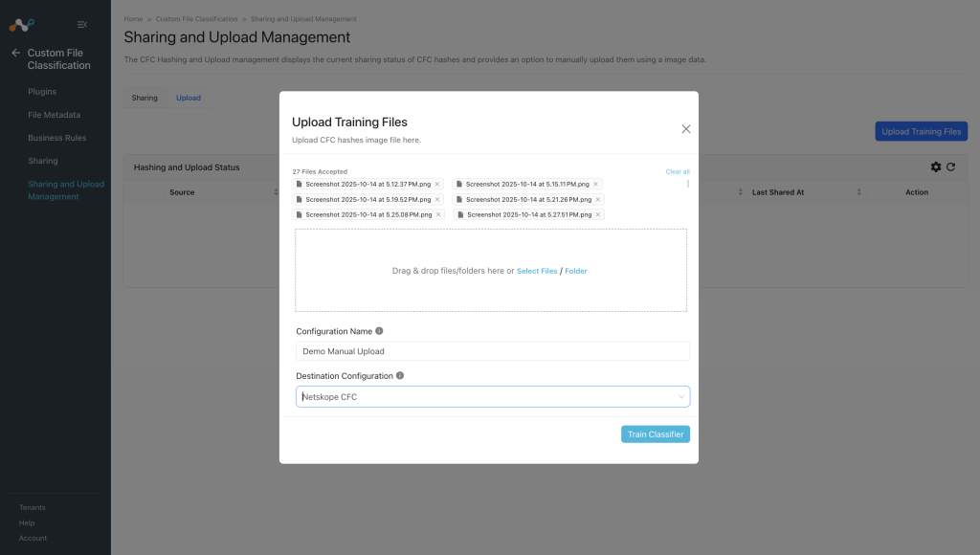Remove Screenshot 5.19.52 PM.png file chip
Viewport: 980px width, 555px height.
437,199
